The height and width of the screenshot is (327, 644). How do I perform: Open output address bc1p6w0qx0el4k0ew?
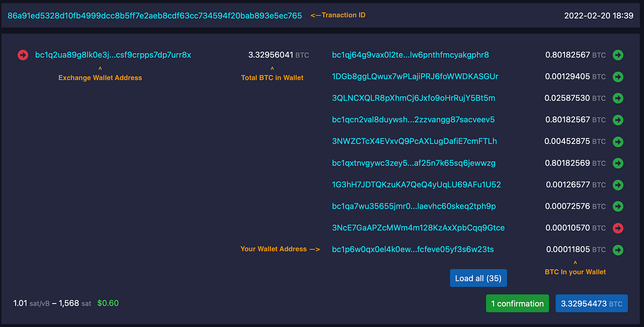413,249
